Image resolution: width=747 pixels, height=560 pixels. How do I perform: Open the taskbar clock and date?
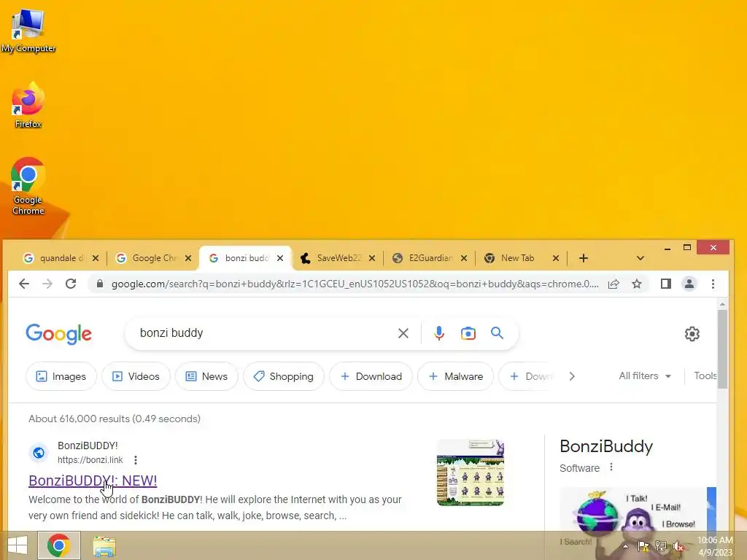click(x=715, y=546)
